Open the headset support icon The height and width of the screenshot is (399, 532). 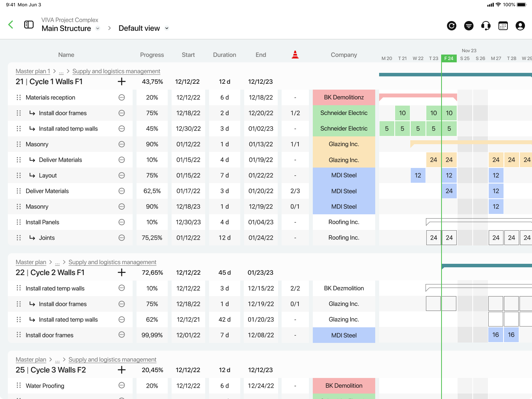pyautogui.click(x=486, y=26)
